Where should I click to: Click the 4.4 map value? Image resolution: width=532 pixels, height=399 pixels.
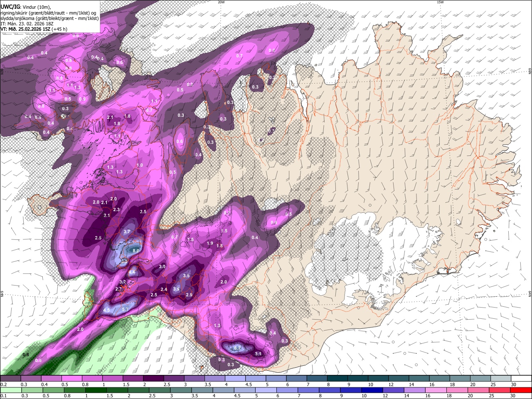click(132, 272)
